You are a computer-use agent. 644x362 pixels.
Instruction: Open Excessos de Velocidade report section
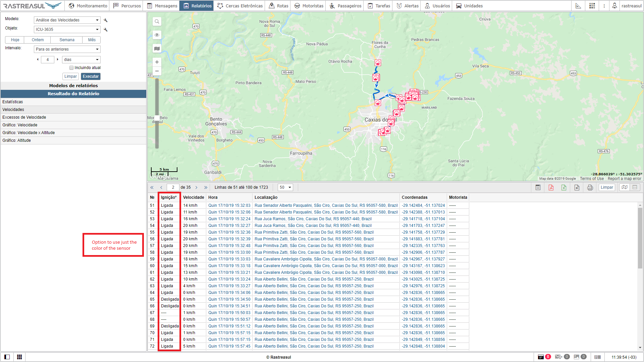tap(24, 117)
